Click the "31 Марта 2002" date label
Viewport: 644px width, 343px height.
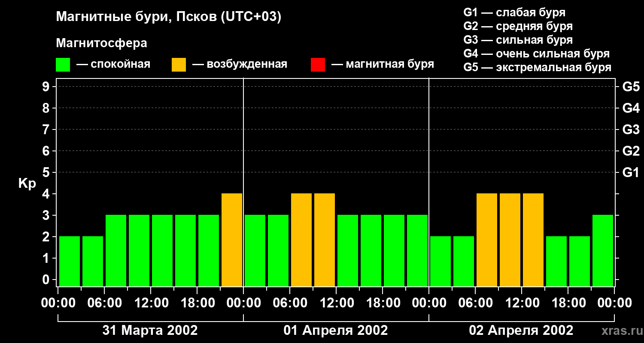tap(150, 330)
